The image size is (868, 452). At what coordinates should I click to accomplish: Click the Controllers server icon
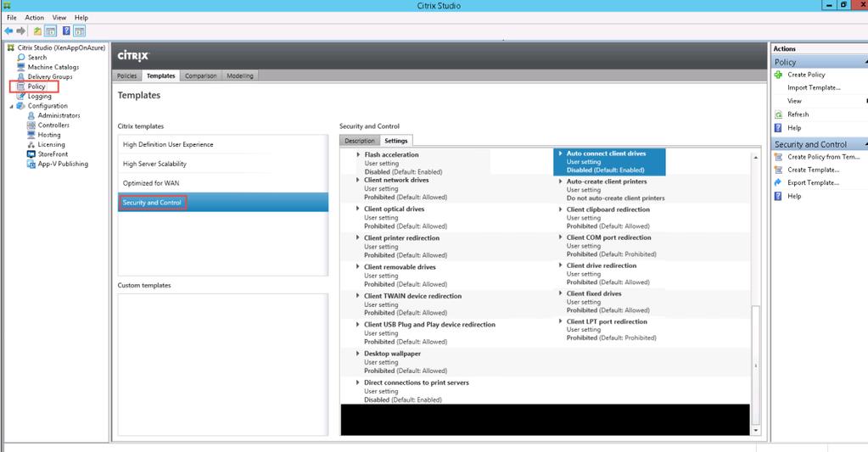point(31,125)
